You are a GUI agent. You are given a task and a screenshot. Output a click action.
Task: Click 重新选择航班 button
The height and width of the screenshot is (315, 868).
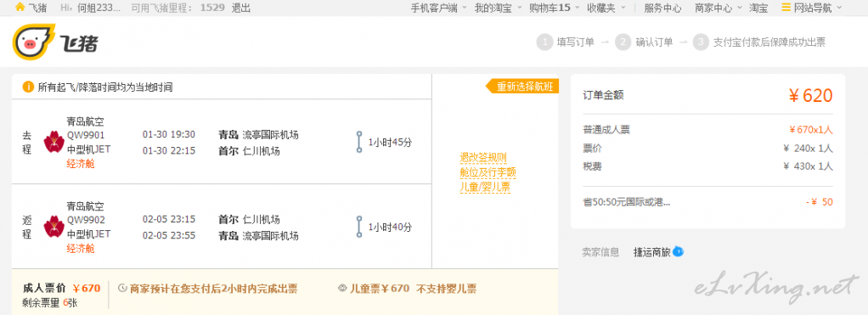point(522,87)
